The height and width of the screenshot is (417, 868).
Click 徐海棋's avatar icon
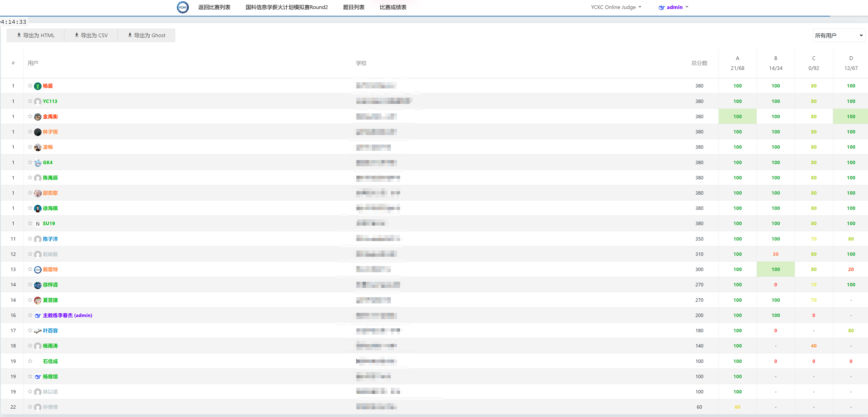coord(38,209)
